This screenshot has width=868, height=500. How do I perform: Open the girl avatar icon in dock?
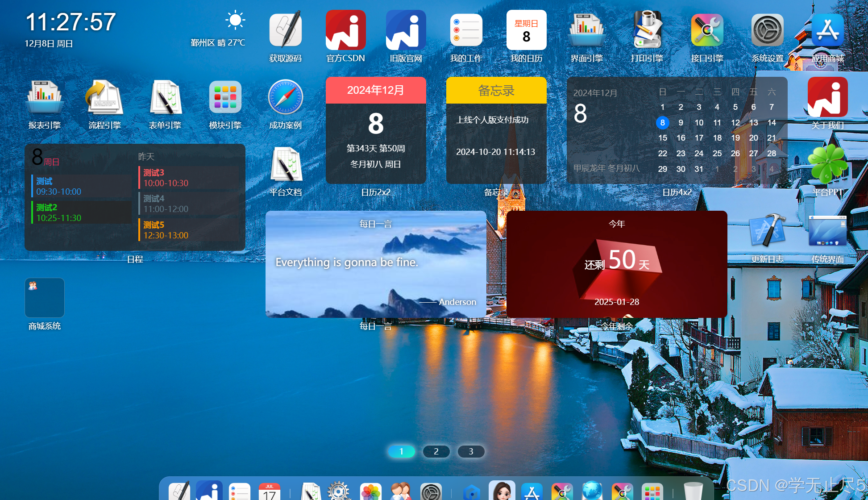(x=502, y=491)
